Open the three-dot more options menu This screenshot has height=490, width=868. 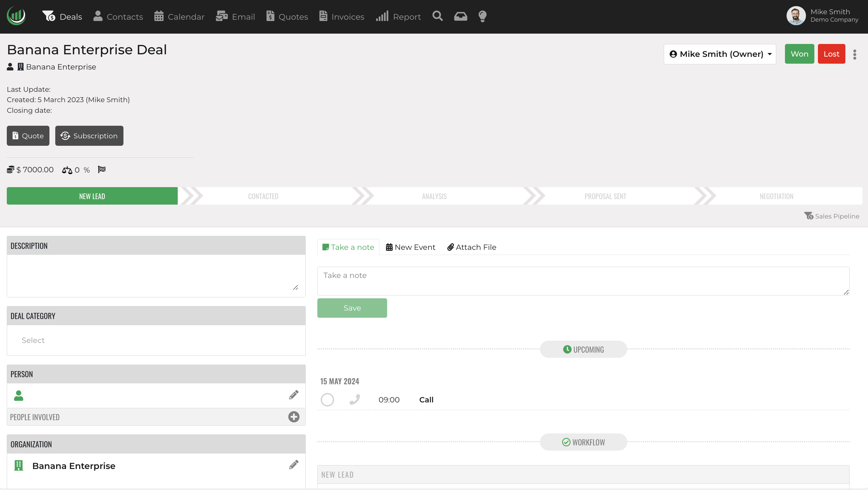point(854,54)
